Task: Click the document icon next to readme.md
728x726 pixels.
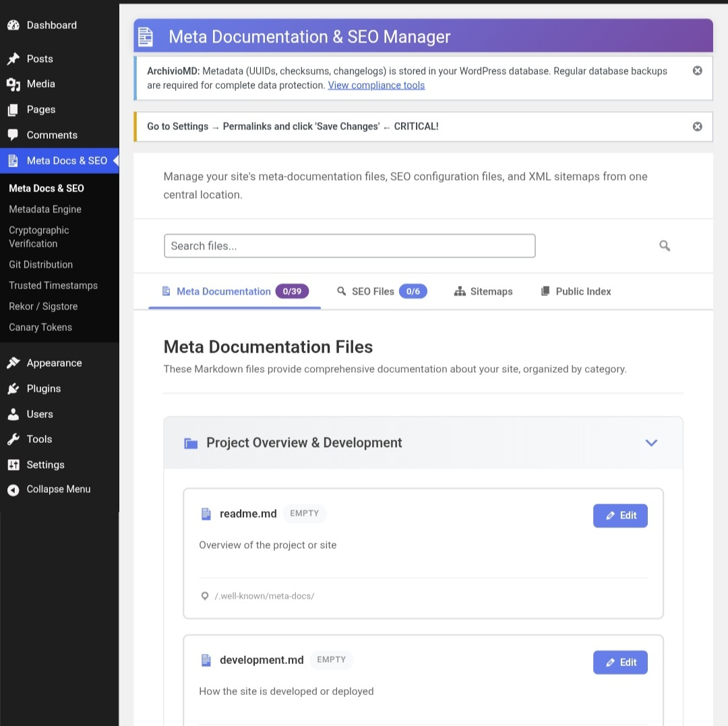Action: [206, 513]
